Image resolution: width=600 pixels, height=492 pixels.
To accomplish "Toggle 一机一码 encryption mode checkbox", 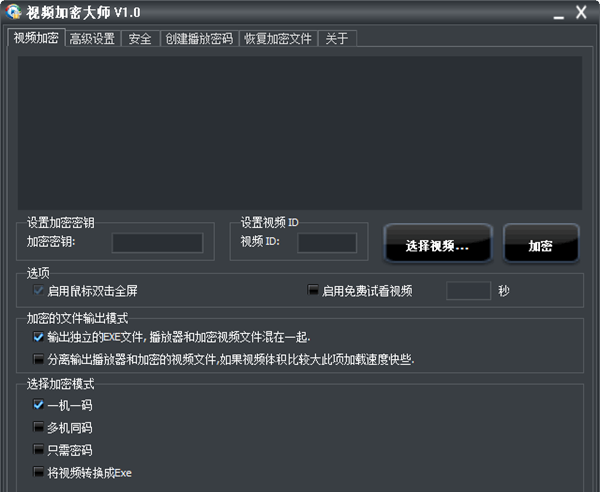I will (38, 404).
